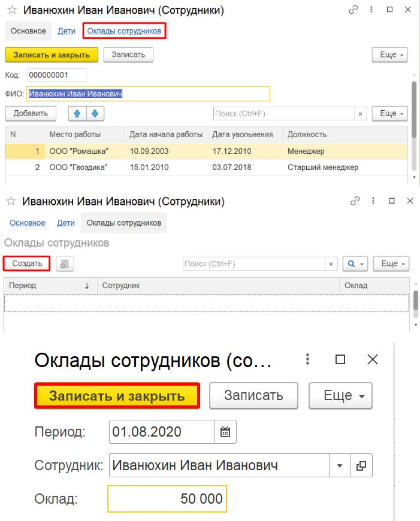Open the Сотрудник dropdown arrow
Screen dimensions: 420x521
pyautogui.click(x=340, y=465)
